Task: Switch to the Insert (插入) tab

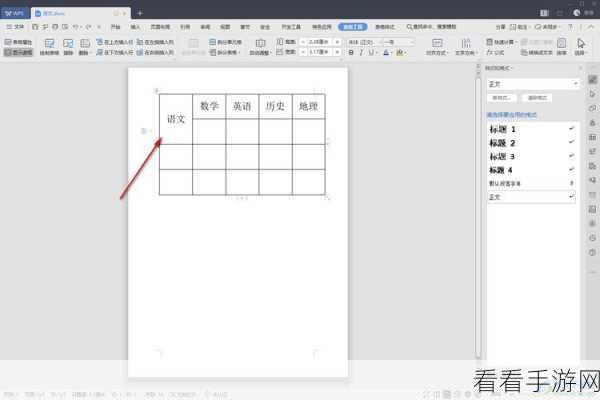Action: [x=135, y=27]
